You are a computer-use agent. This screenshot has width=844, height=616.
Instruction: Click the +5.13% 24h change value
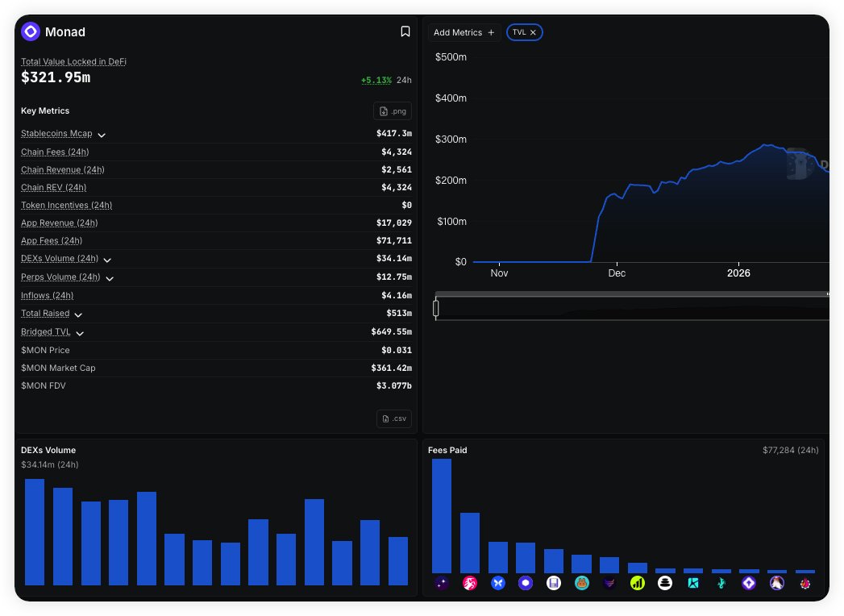pos(376,80)
